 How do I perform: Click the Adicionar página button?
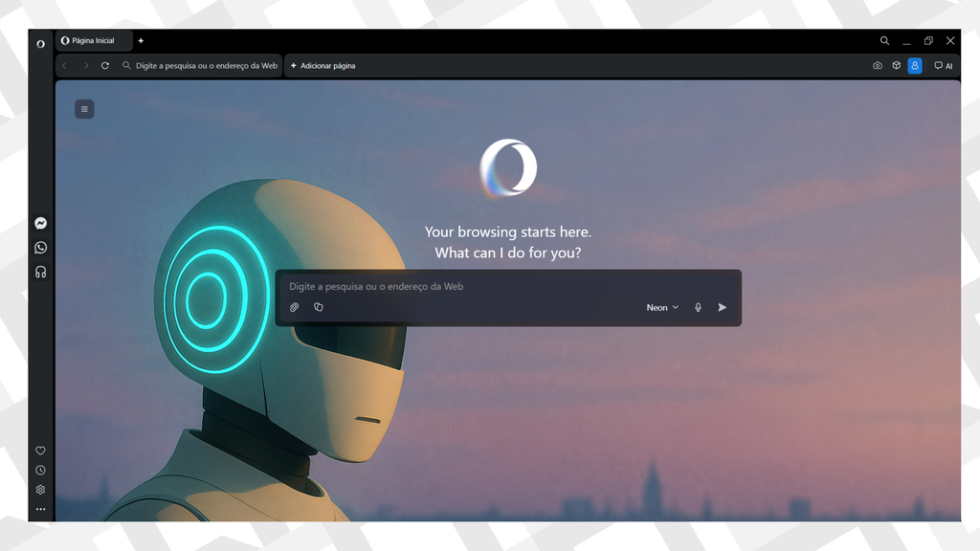pos(323,66)
